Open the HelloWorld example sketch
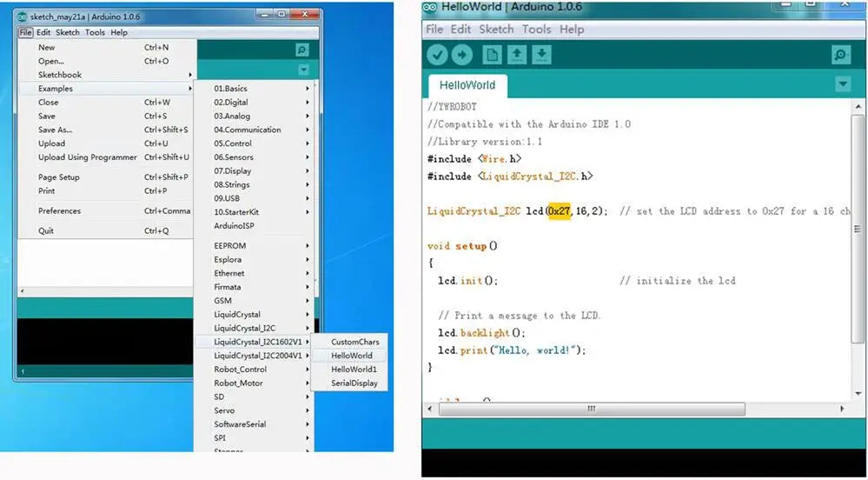 pyautogui.click(x=349, y=356)
